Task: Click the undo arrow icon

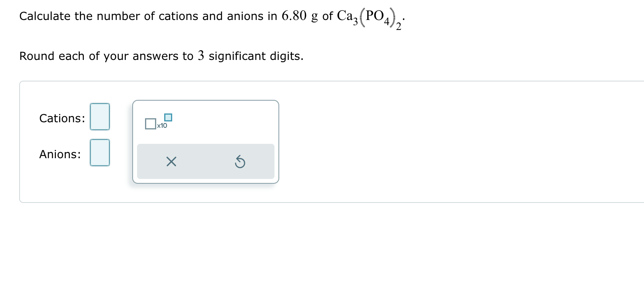Action: (x=239, y=161)
